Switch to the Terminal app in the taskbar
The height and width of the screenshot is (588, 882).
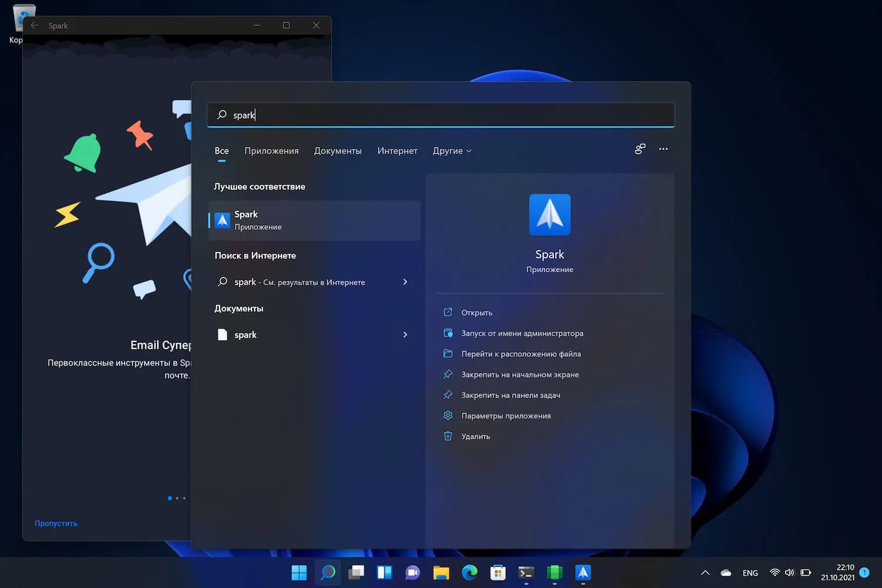point(526,573)
